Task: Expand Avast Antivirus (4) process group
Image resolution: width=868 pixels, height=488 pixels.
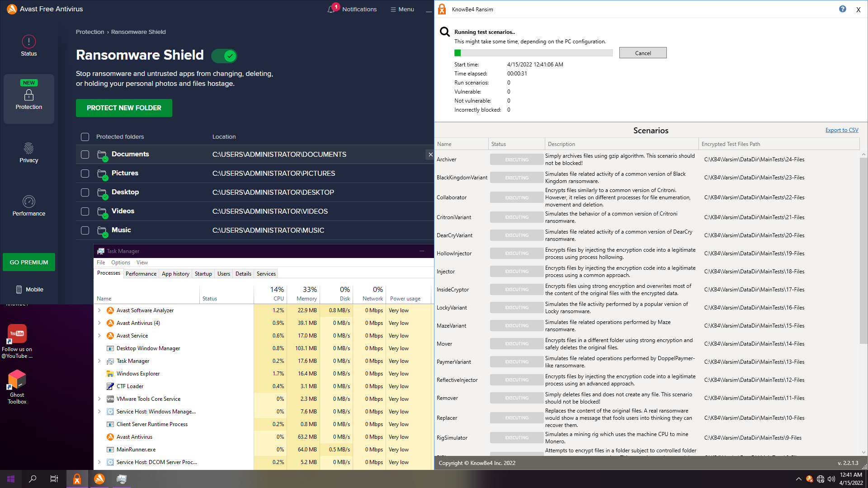Action: (x=99, y=323)
